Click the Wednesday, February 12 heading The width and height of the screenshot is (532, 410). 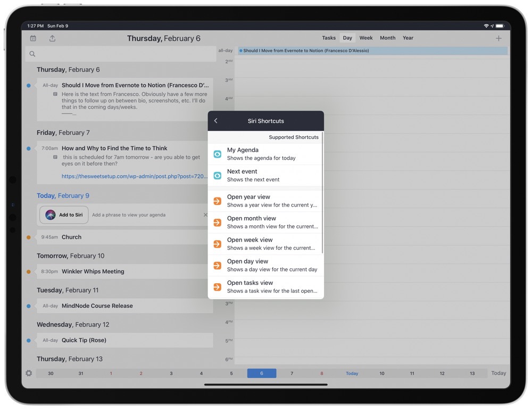[x=73, y=324]
